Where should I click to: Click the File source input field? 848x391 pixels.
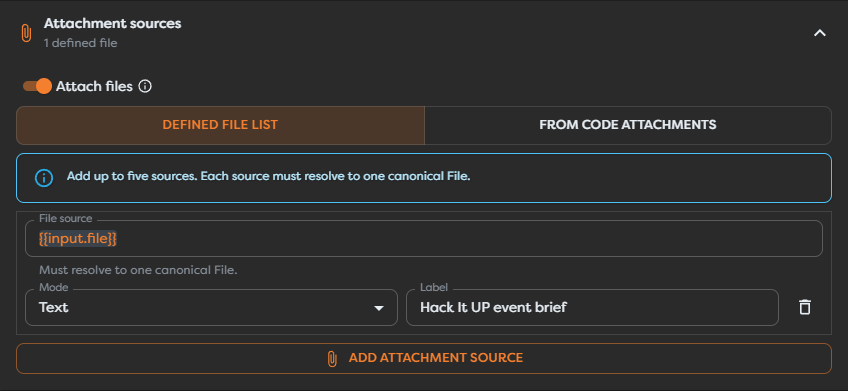coord(424,238)
